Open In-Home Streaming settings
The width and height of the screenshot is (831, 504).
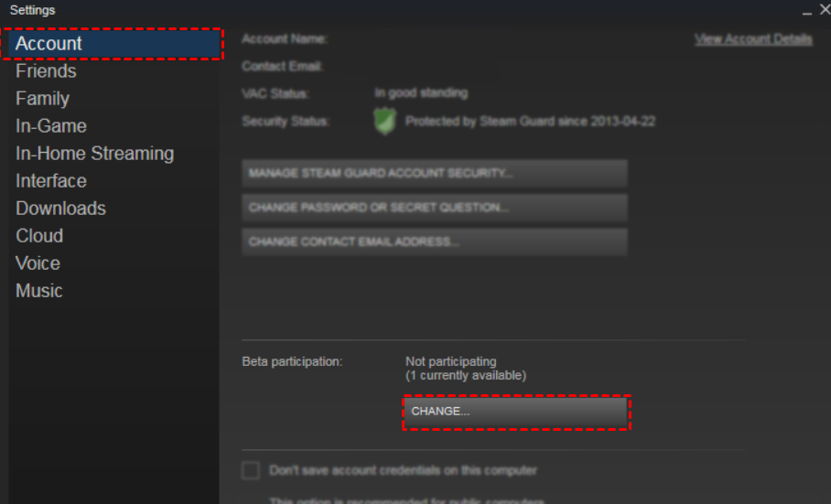(x=95, y=154)
